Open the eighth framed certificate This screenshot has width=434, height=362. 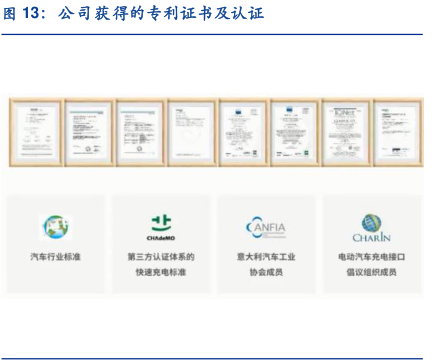click(398, 133)
